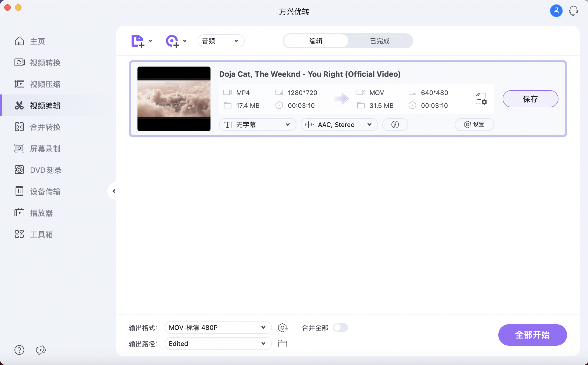Open output file settings icon
The width and height of the screenshot is (588, 365).
coord(481,99)
